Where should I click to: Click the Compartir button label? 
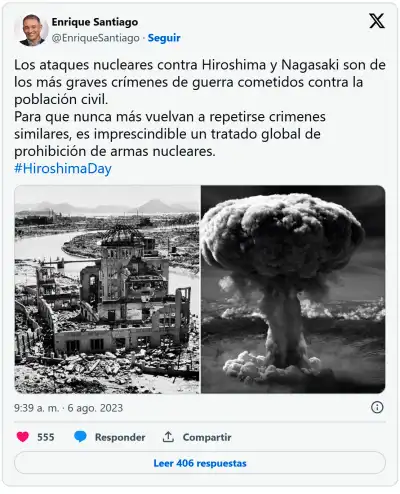click(x=207, y=437)
